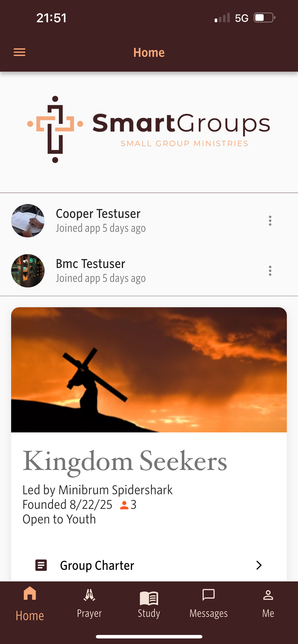Tap the praying hands Prayer icon

89,595
